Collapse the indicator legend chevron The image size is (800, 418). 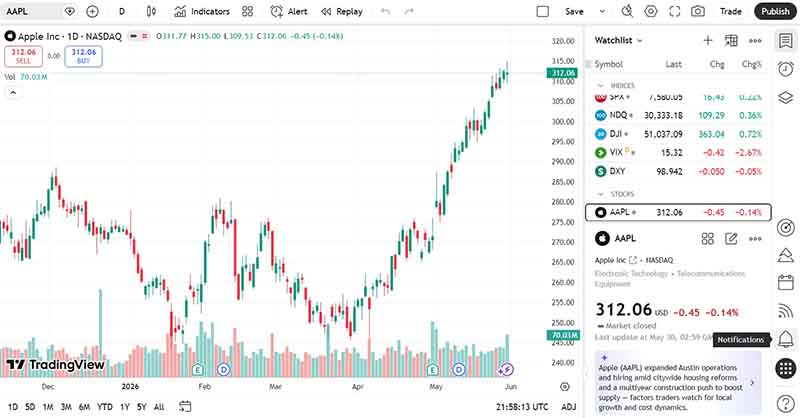tap(13, 93)
